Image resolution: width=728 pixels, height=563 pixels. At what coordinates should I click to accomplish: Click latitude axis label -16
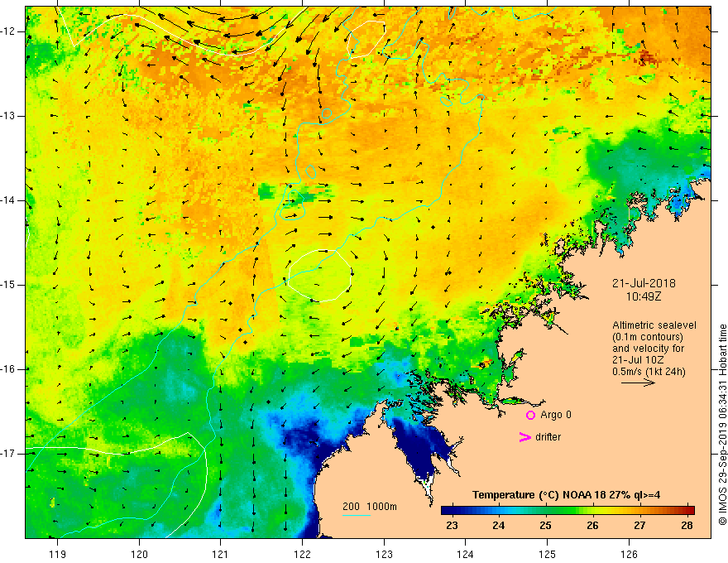pos(9,369)
